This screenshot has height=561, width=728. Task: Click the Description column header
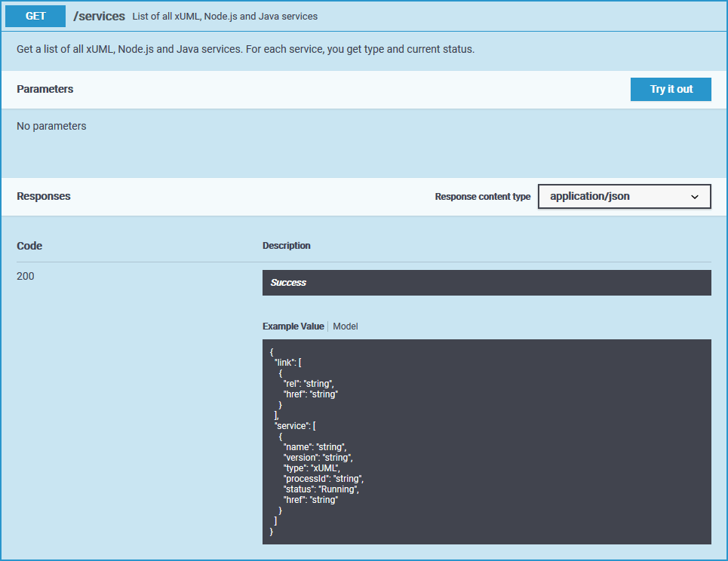(286, 246)
